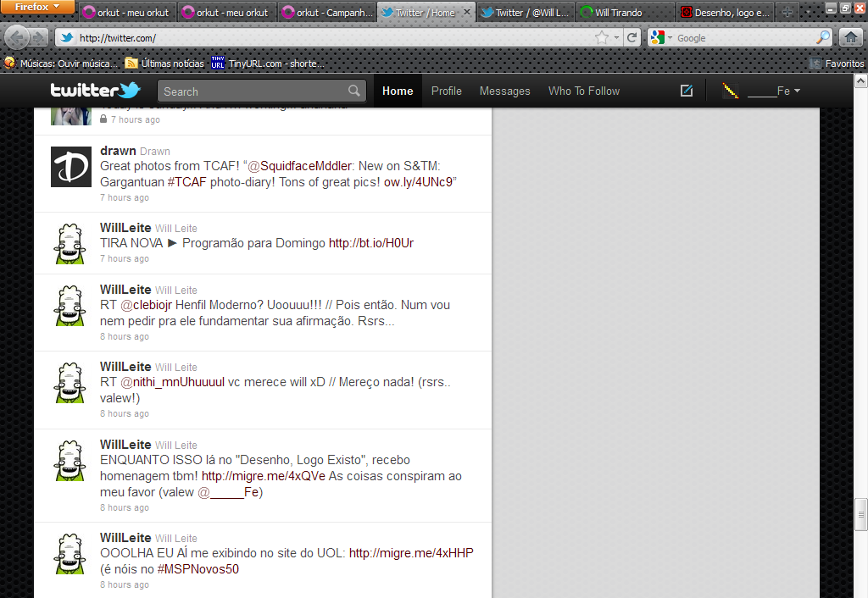Open the drawn username link
868x598 pixels.
pos(118,151)
